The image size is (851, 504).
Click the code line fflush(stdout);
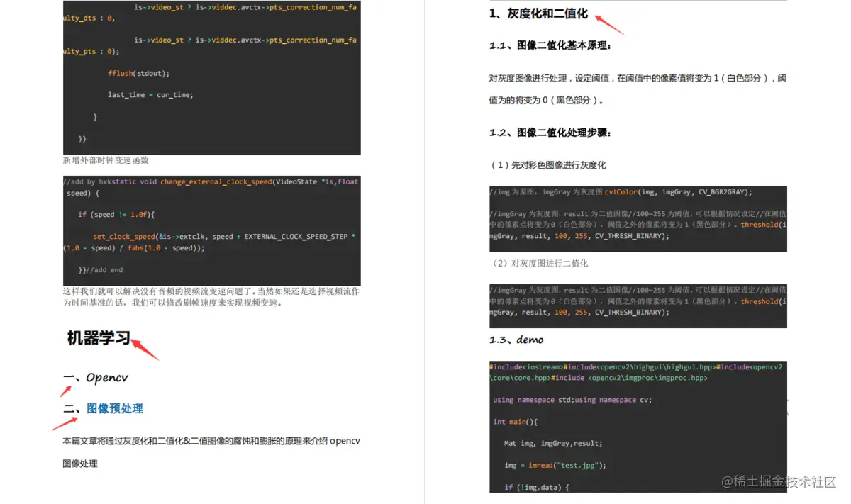(139, 73)
